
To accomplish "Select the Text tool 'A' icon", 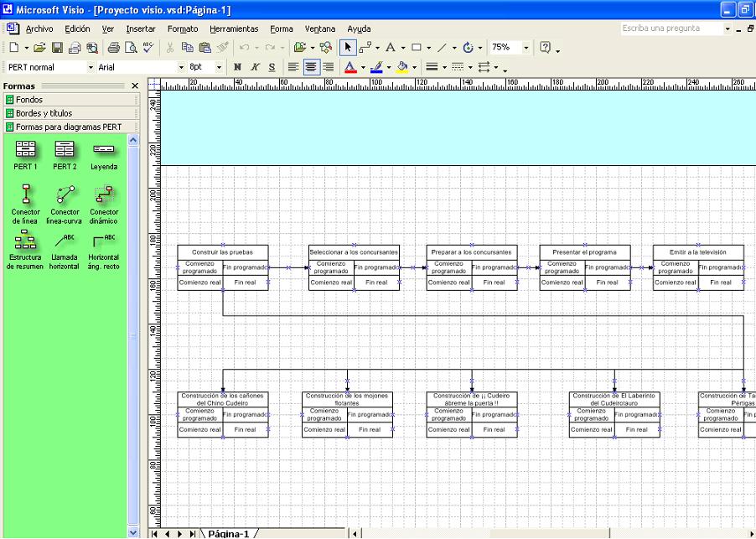I will click(x=391, y=48).
